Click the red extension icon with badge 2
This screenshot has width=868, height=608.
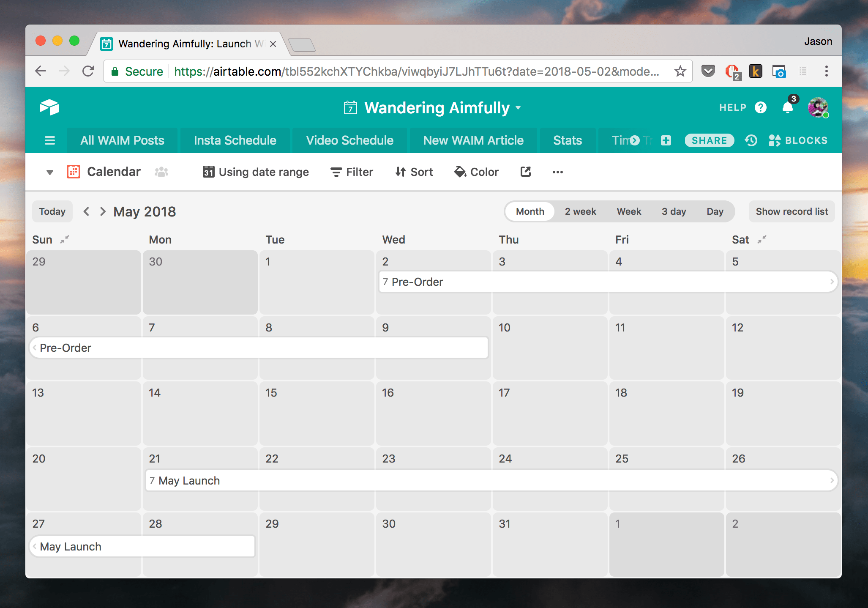click(x=733, y=72)
